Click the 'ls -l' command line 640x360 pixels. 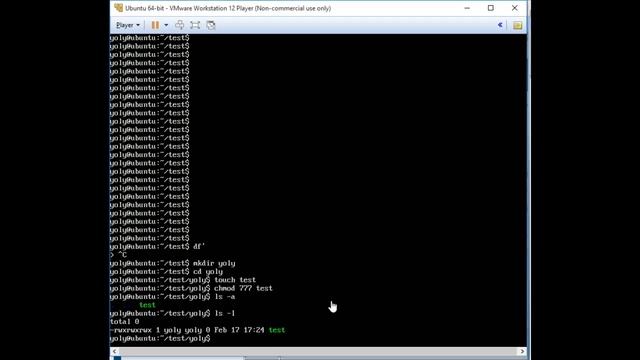[172, 313]
